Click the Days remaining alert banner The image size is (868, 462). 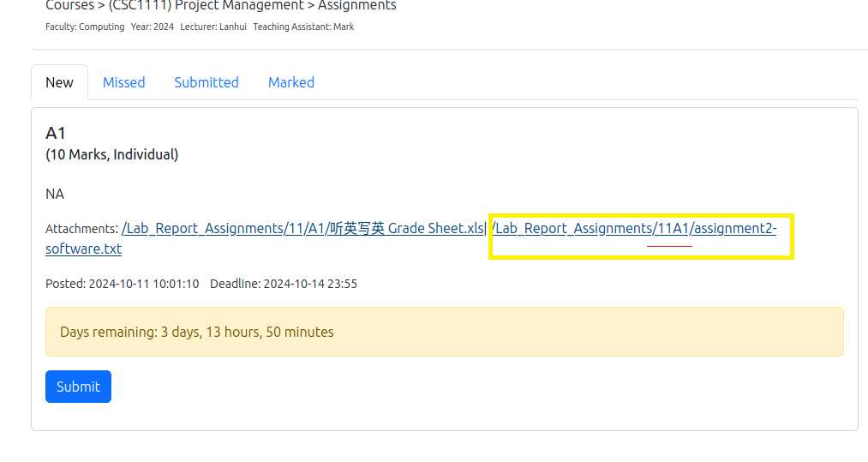tap(444, 332)
